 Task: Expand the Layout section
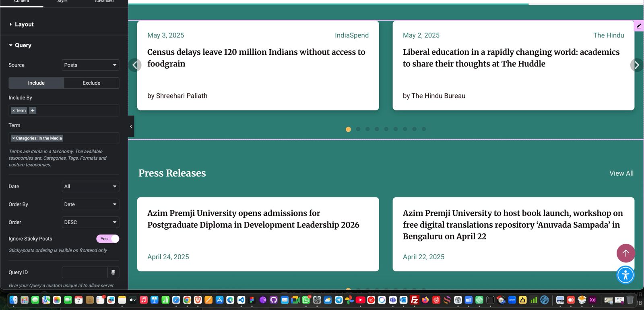pos(24,25)
